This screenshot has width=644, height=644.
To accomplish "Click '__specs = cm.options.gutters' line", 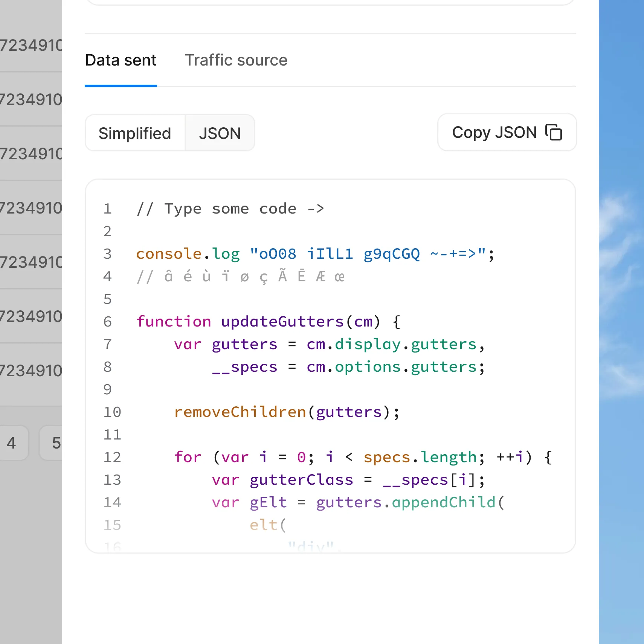I will (348, 367).
